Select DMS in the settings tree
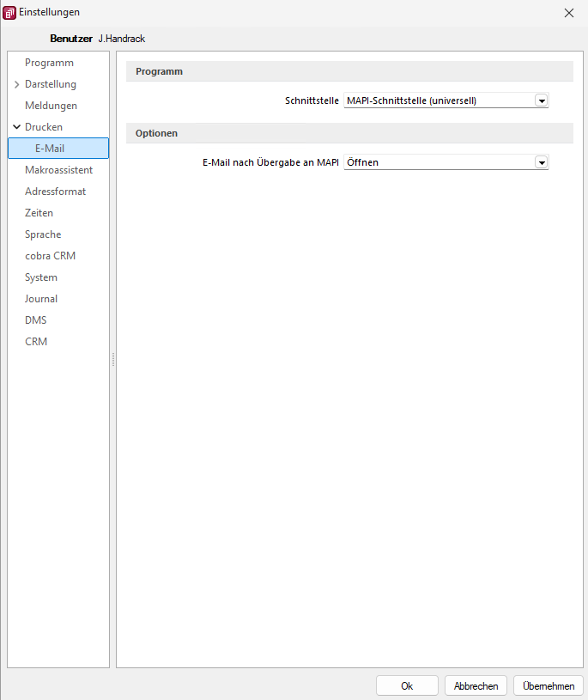The height and width of the screenshot is (700, 588). click(x=36, y=320)
